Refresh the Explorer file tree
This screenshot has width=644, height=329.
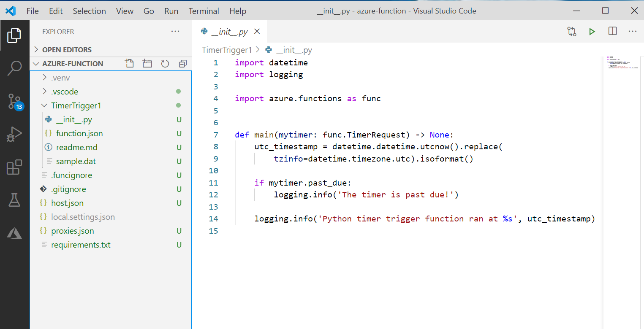pyautogui.click(x=165, y=64)
